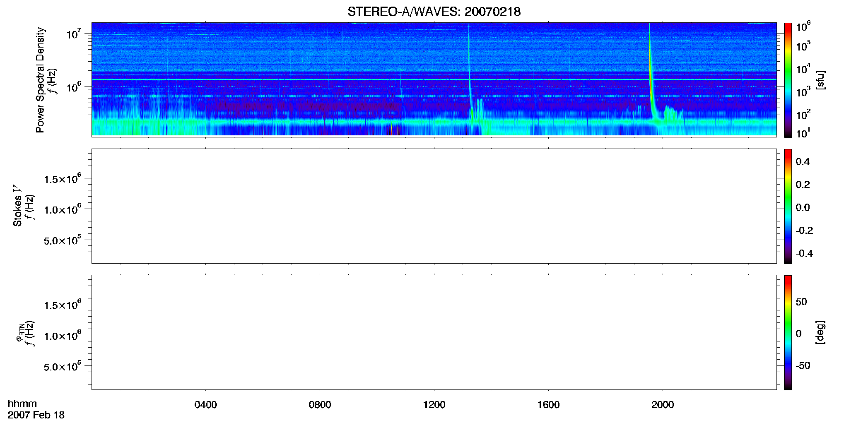Screen dimensions: 868x447
Task: Click the [deg] unit label
Action: pyautogui.click(x=820, y=332)
